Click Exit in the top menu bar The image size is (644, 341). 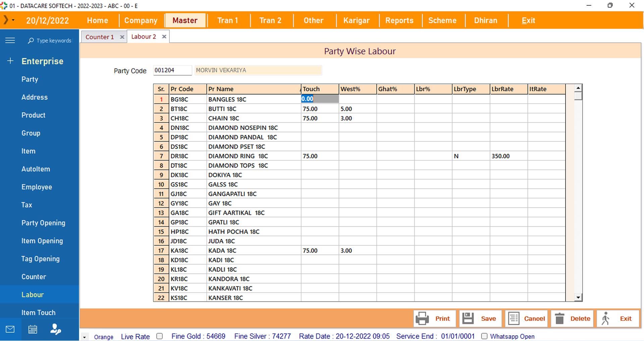pos(528,20)
